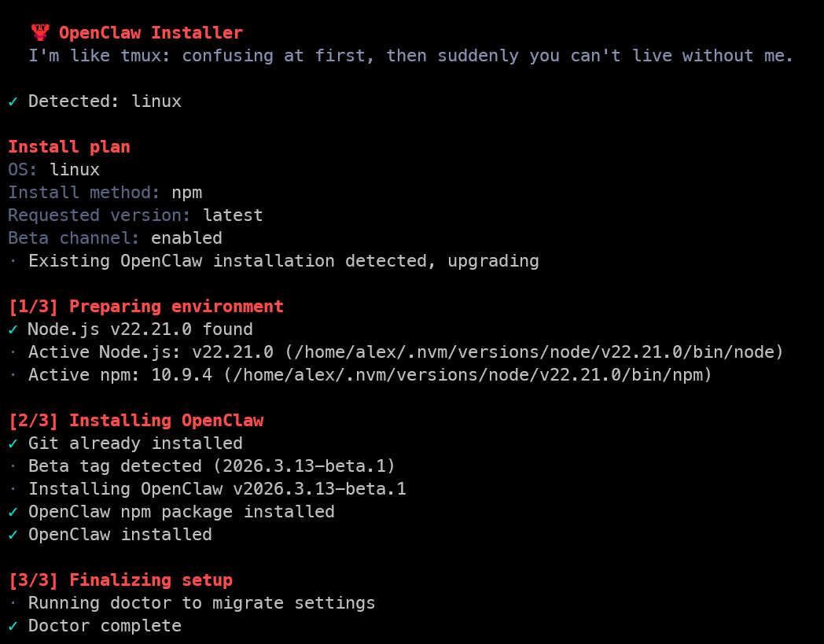Click the Install method npm value
Image resolution: width=824 pixels, height=644 pixels.
(x=187, y=193)
